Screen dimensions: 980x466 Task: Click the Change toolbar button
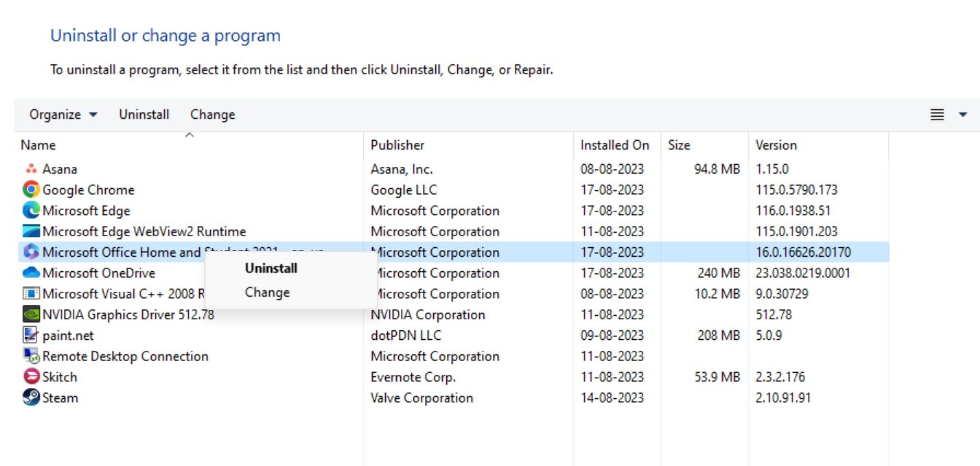(x=212, y=114)
